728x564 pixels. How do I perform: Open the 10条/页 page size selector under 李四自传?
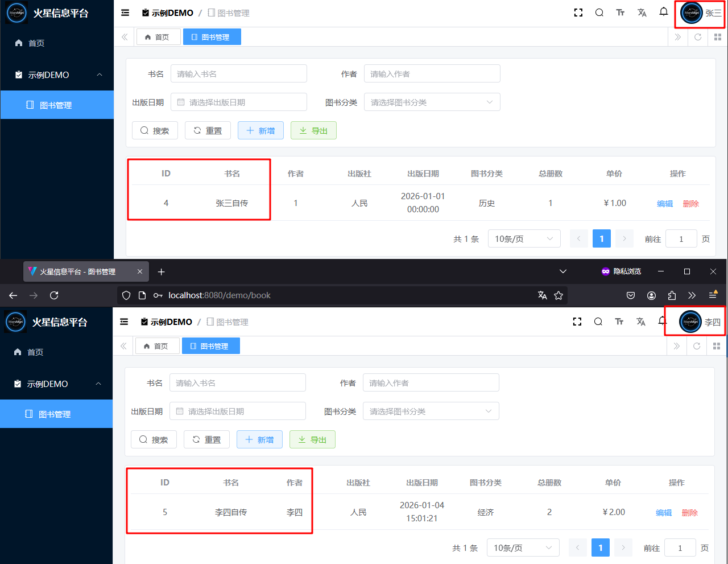coord(523,547)
